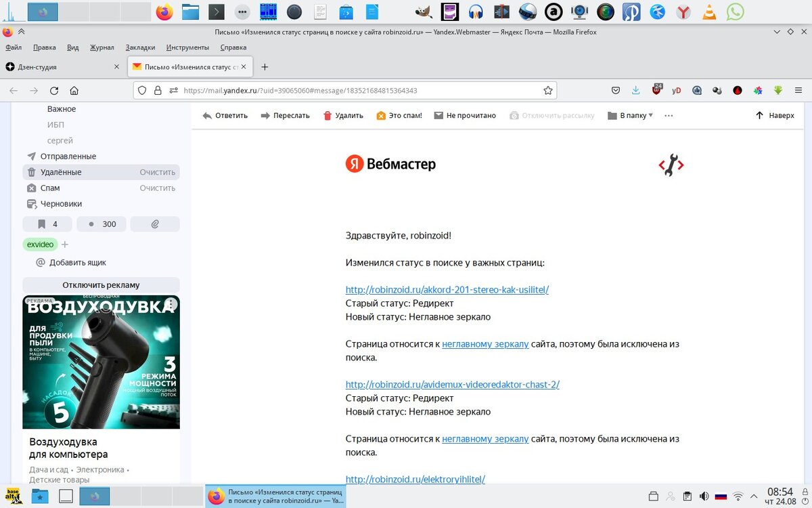812x508 pixels.
Task: View site padlock security info
Action: point(158,90)
